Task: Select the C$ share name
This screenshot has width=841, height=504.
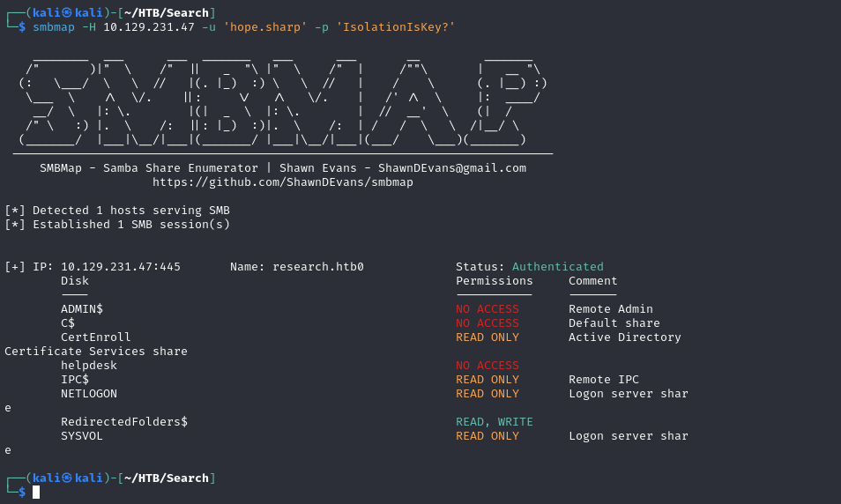Action: point(68,322)
